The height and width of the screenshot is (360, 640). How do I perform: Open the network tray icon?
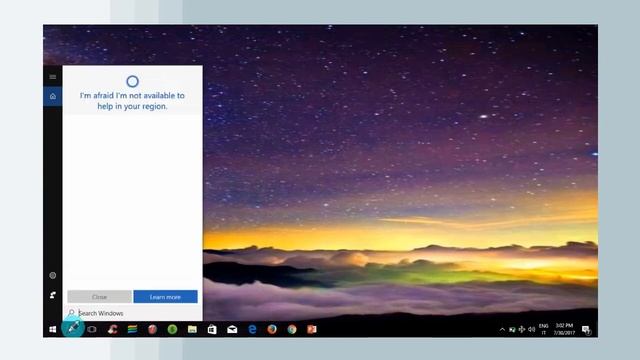(x=522, y=329)
